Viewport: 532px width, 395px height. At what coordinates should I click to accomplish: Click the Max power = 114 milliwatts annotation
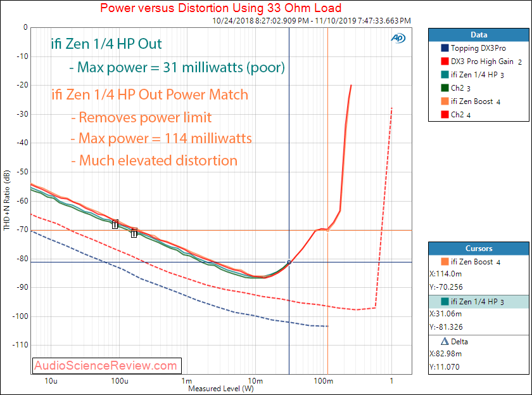coord(161,138)
